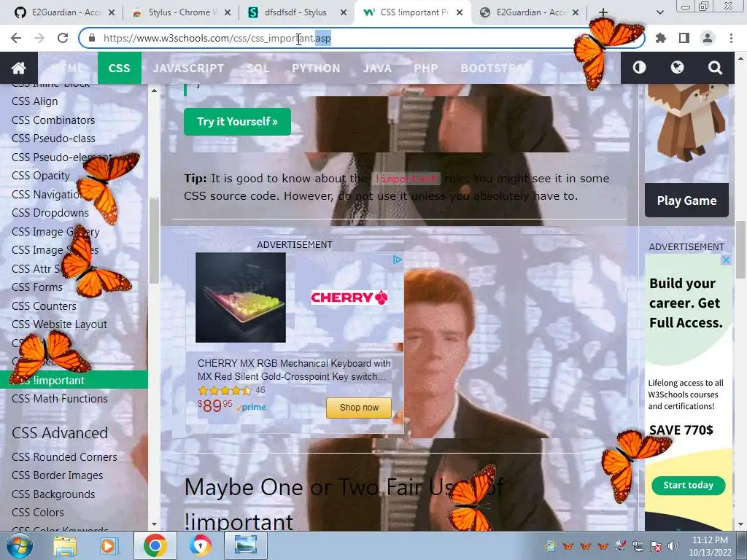
Task: Click the lock site info icon
Action: pos(93,38)
